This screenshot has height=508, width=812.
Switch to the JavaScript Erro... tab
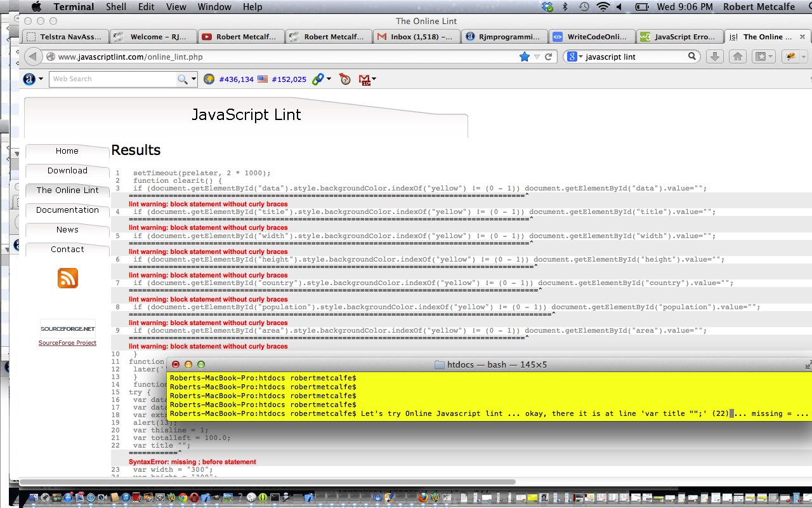point(680,37)
